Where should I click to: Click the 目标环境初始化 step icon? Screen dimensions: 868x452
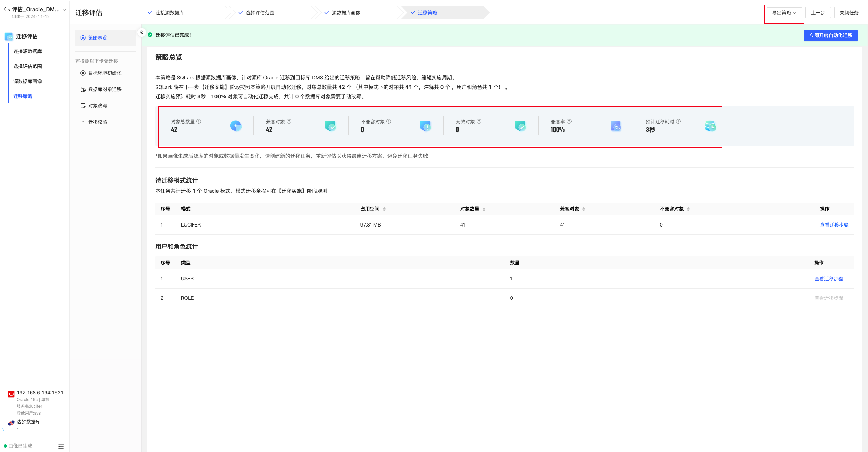click(83, 73)
